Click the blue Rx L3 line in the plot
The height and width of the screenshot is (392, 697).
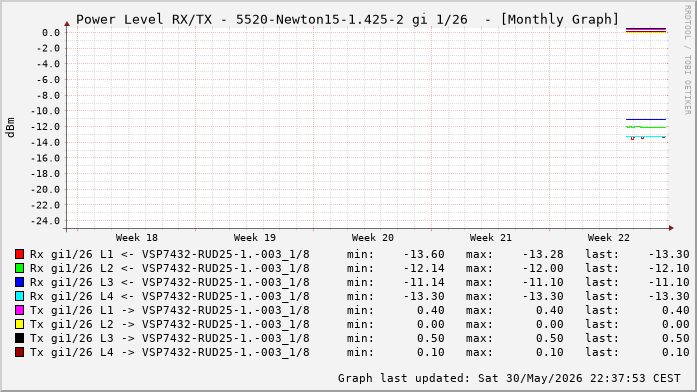646,119
